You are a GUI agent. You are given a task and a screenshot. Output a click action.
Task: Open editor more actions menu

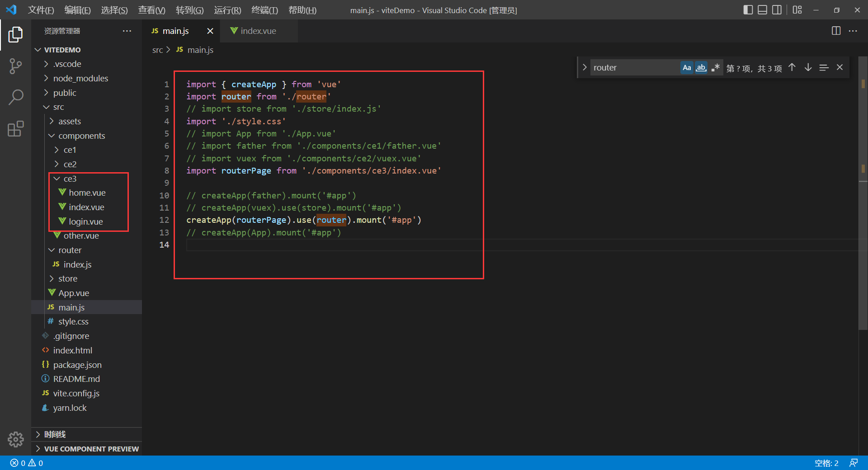click(853, 31)
